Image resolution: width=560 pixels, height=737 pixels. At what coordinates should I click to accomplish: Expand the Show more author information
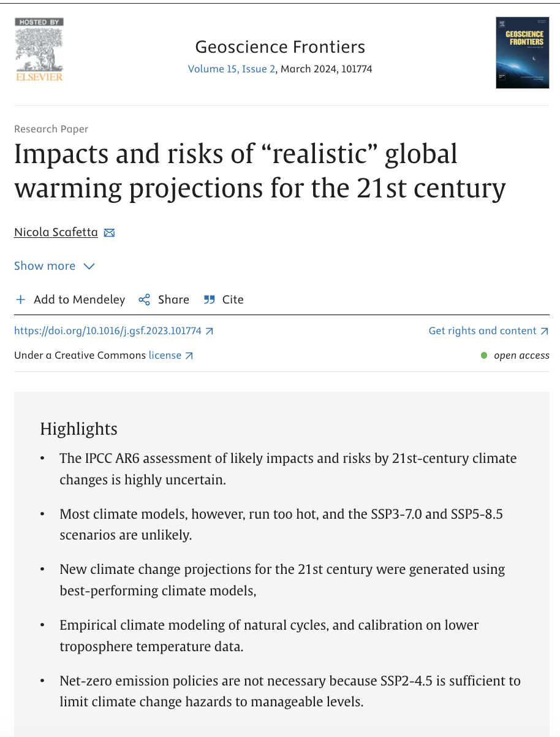(45, 265)
